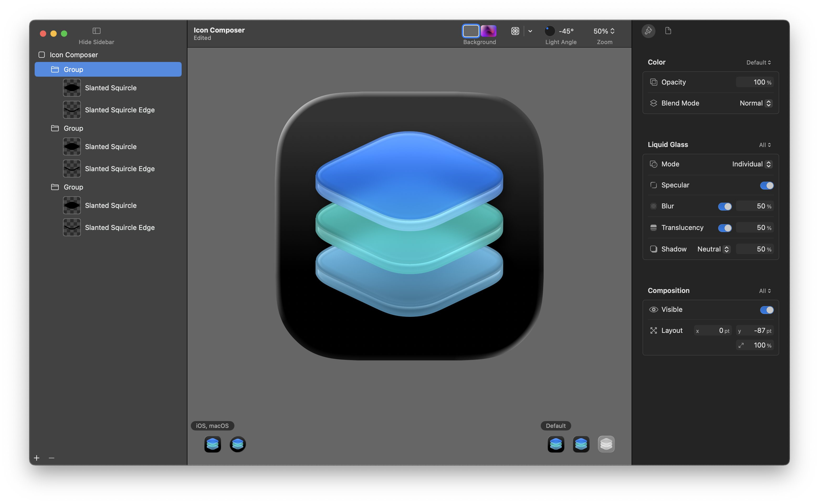Toggle the Visible switch off

pos(766,310)
